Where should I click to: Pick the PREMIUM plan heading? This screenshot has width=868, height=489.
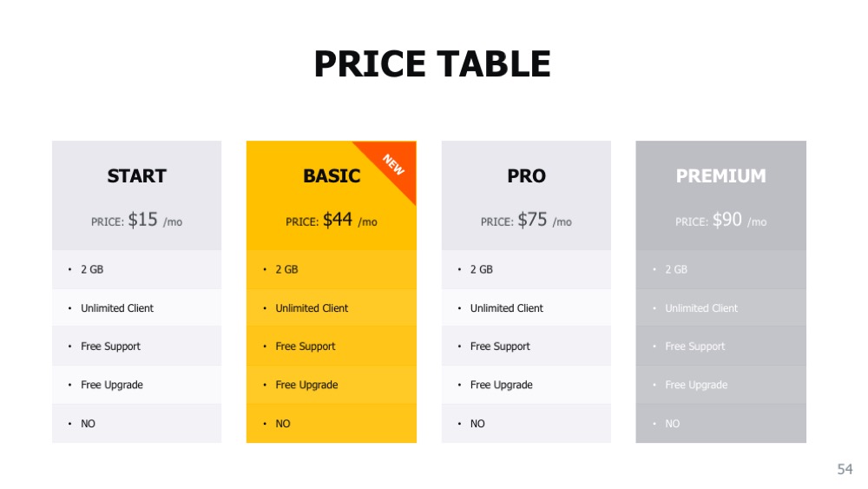coord(720,176)
